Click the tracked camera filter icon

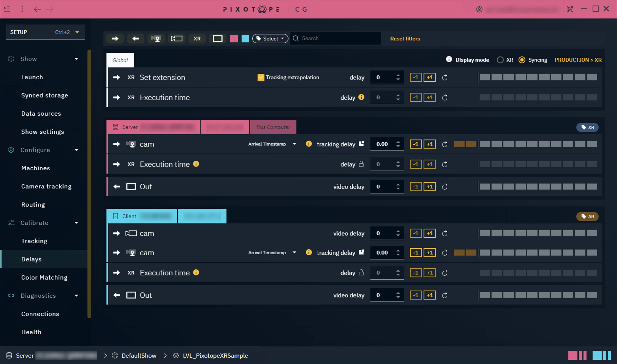pyautogui.click(x=156, y=39)
